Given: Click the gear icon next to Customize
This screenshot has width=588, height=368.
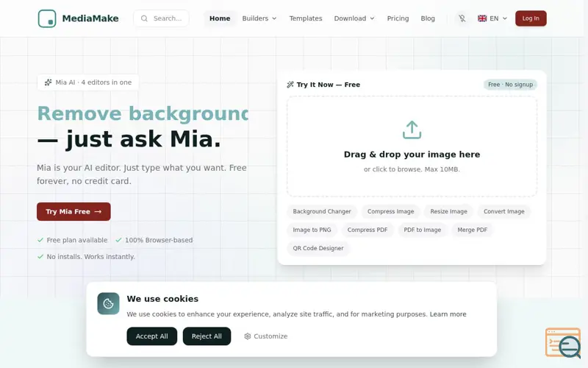Looking at the screenshot, I should pos(248,336).
